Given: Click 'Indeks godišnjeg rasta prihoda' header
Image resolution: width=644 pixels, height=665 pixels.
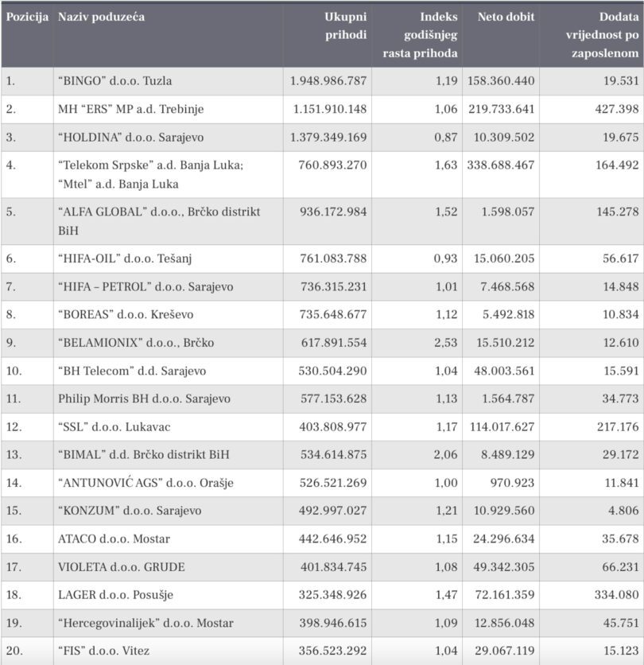Looking at the screenshot, I should point(430,35).
